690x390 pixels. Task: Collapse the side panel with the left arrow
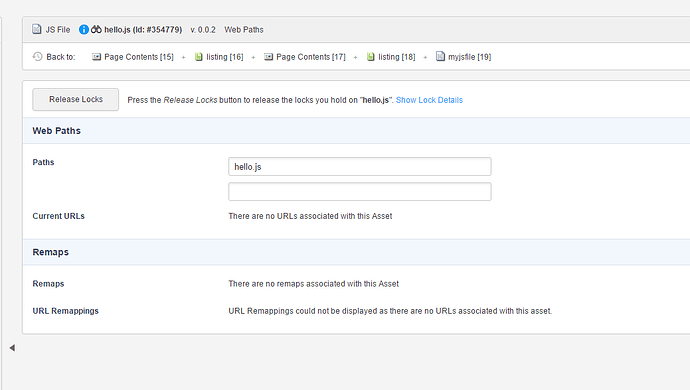(12, 348)
